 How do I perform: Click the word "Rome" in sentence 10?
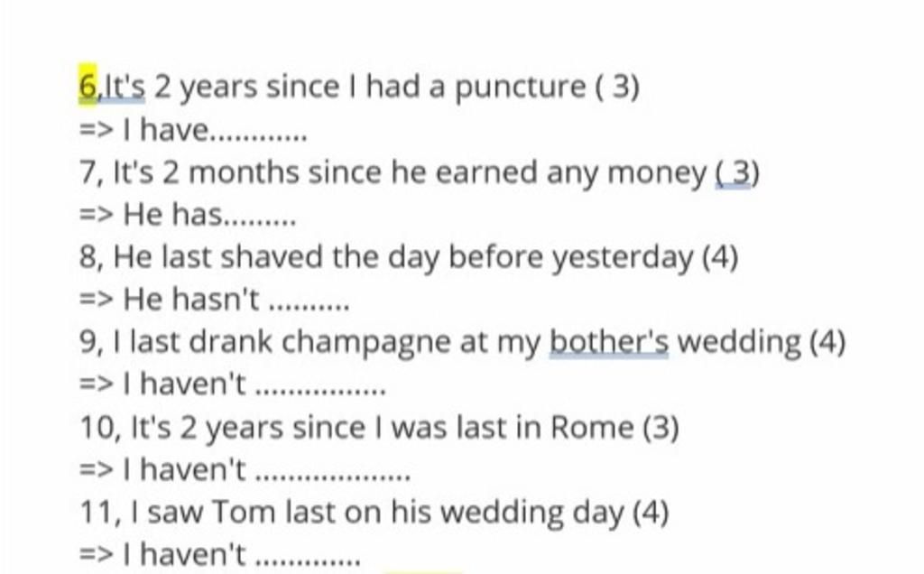coord(592,427)
